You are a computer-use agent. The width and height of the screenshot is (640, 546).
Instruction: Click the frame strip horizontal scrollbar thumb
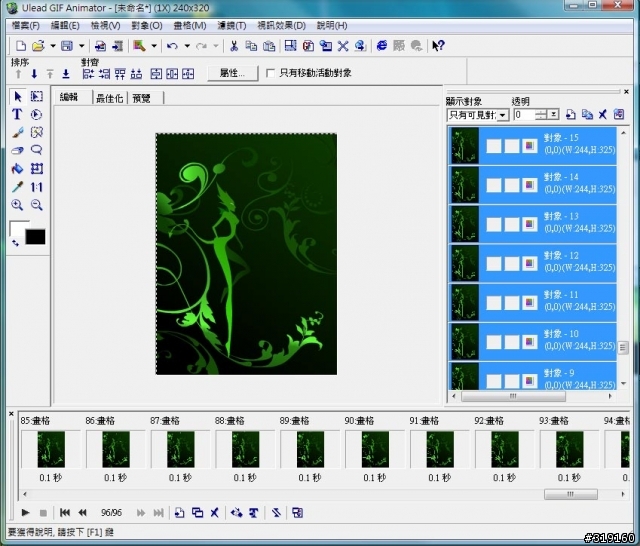[571, 494]
